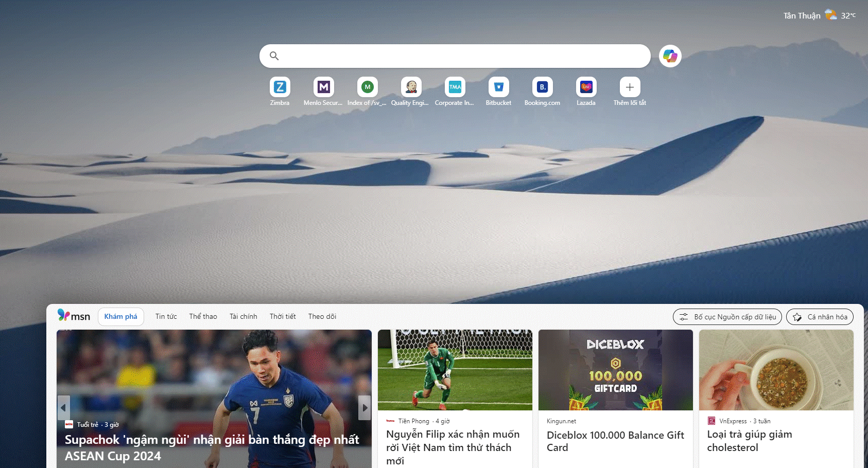Open the Zimbra quick link

click(x=280, y=87)
